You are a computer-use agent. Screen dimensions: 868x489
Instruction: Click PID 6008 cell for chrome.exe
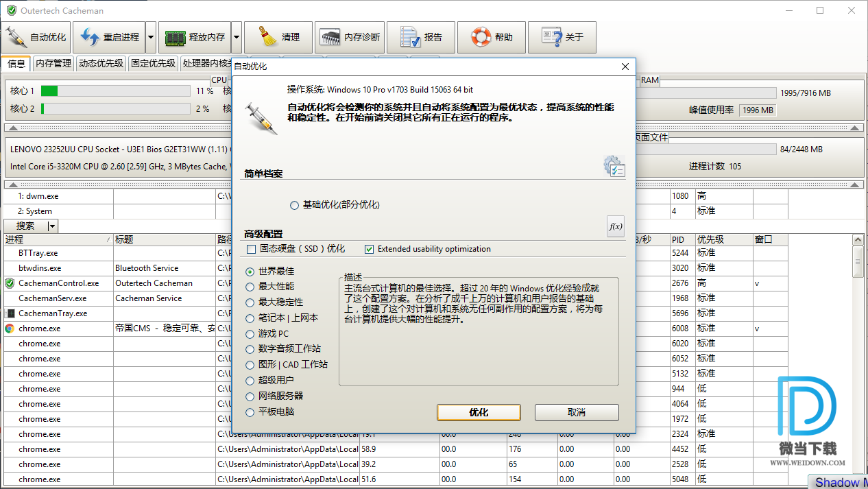click(682, 329)
